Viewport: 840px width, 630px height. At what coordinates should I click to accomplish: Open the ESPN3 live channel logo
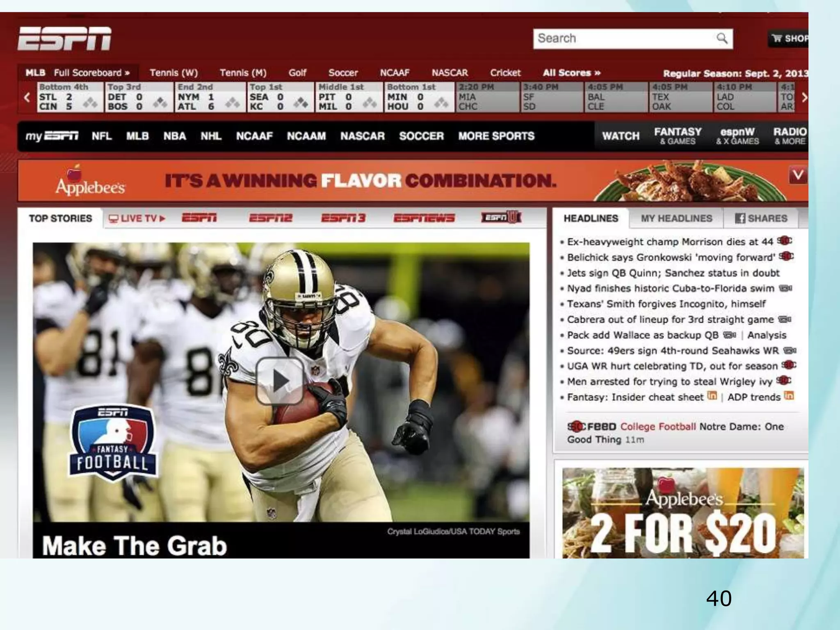[x=343, y=218]
